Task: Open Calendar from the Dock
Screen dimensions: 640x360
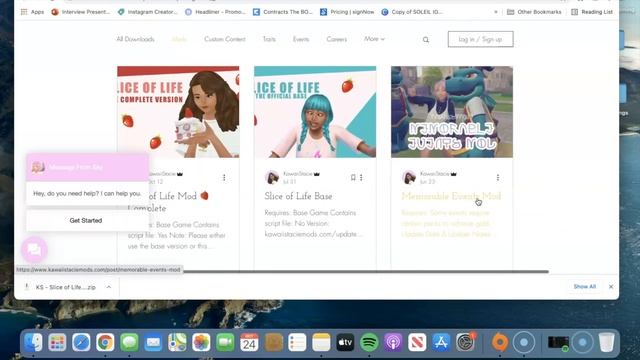Action: click(249, 342)
